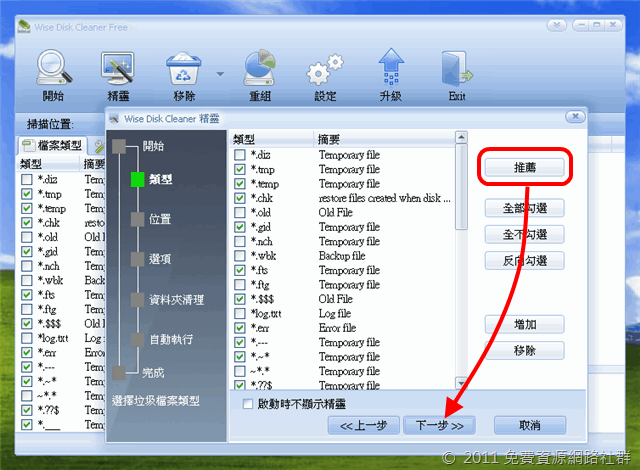Click the 反向勾選 invert selection button
The image size is (640, 470).
click(x=524, y=260)
